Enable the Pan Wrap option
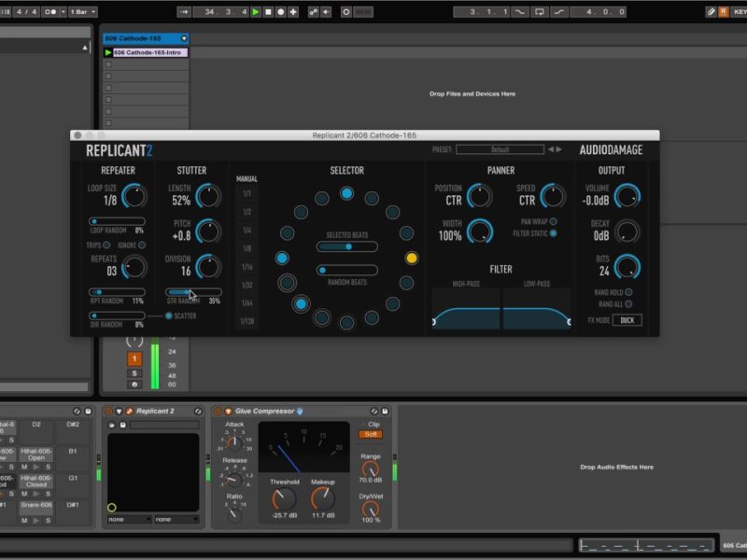Viewport: 747px width, 560px height. [x=554, y=221]
